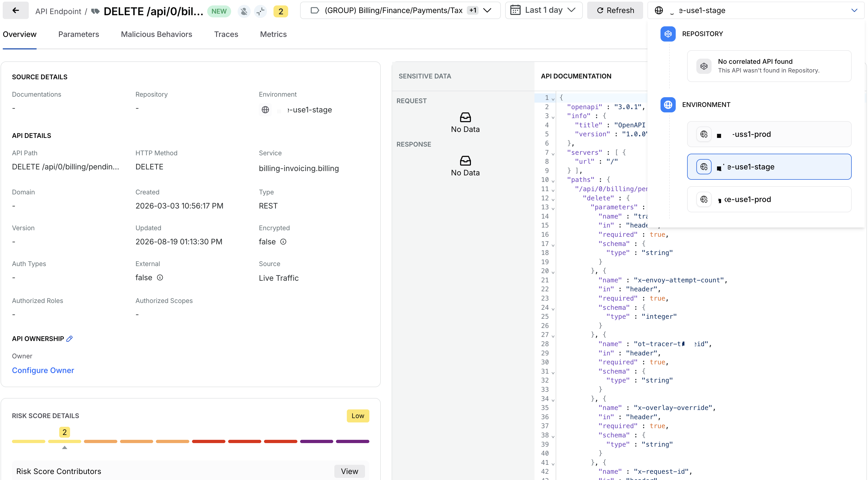The height and width of the screenshot is (480, 868).
Task: Open the Malicious Behaviors tab
Action: [x=156, y=34]
